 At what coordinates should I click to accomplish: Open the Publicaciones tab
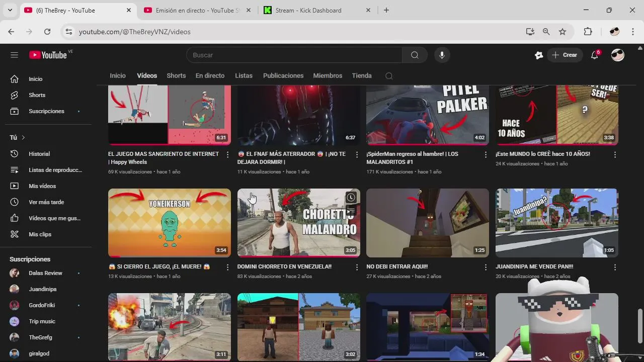pos(283,75)
